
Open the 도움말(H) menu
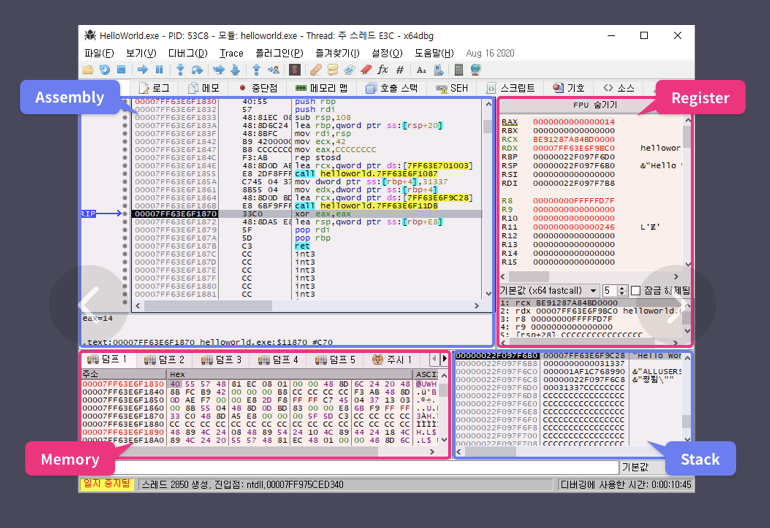434,53
